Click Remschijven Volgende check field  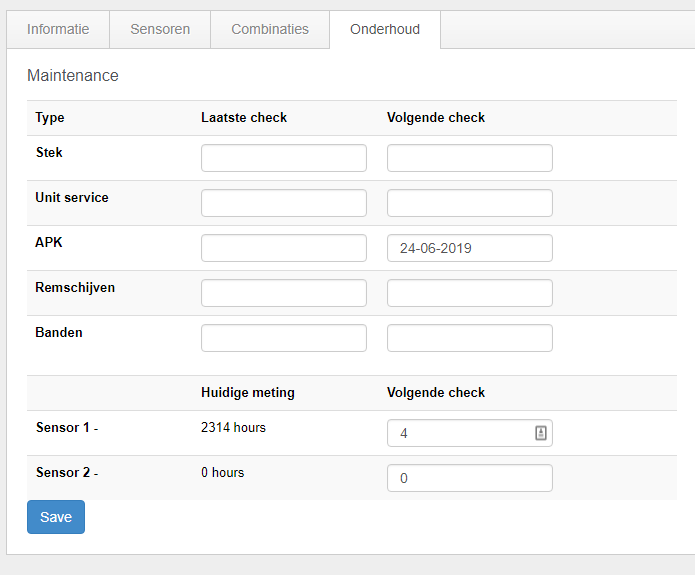469,293
